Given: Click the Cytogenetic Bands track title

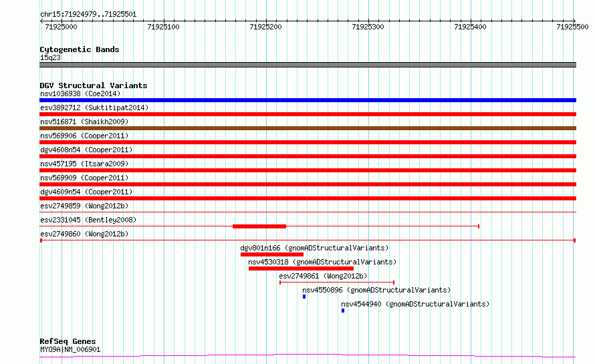Looking at the screenshot, I should (80, 49).
